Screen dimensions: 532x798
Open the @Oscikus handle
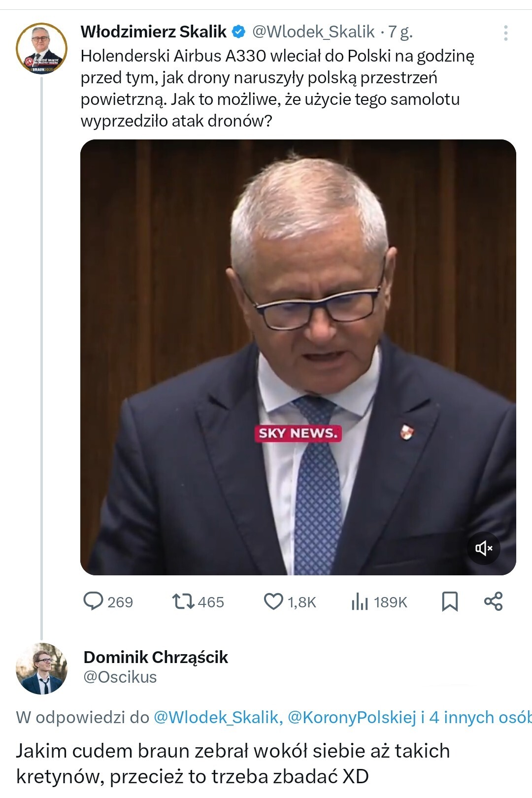tap(120, 677)
